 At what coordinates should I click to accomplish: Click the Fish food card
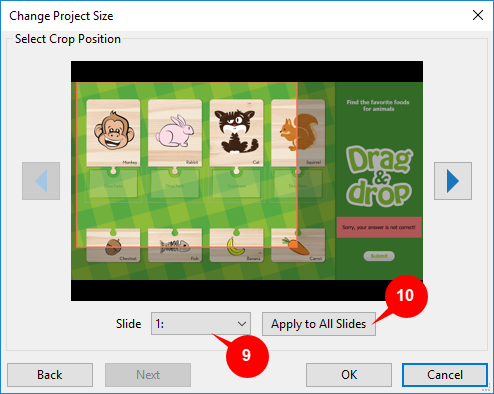point(175,245)
